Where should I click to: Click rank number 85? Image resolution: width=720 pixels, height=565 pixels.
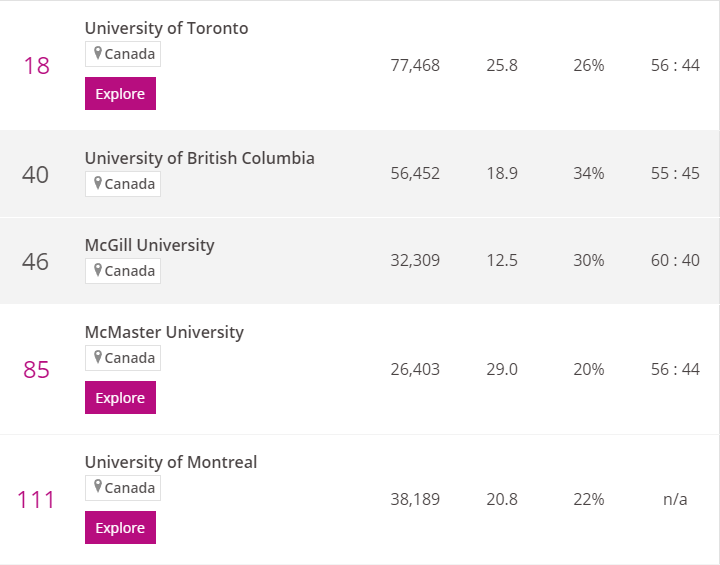[x=36, y=370]
